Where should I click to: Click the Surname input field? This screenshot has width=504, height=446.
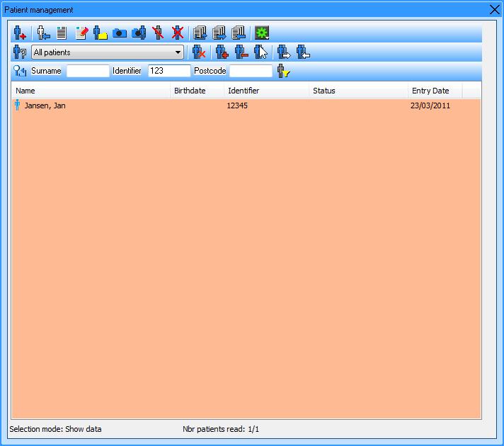coord(88,71)
